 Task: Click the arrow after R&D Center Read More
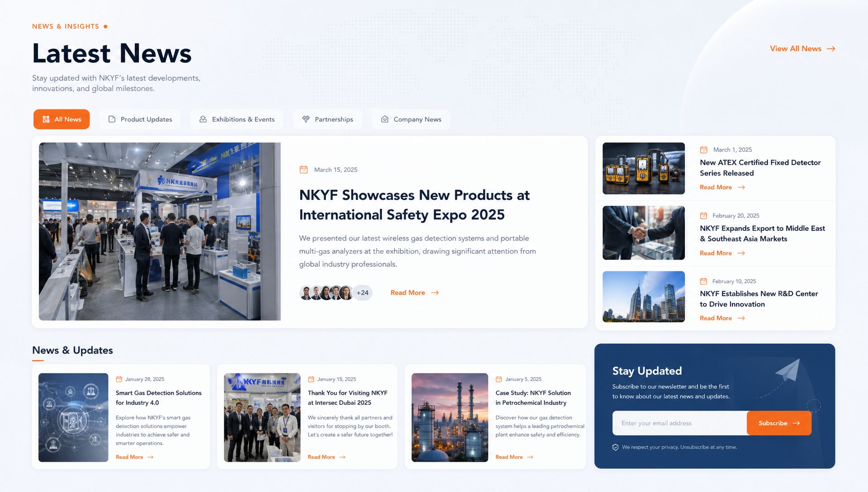[x=741, y=318]
